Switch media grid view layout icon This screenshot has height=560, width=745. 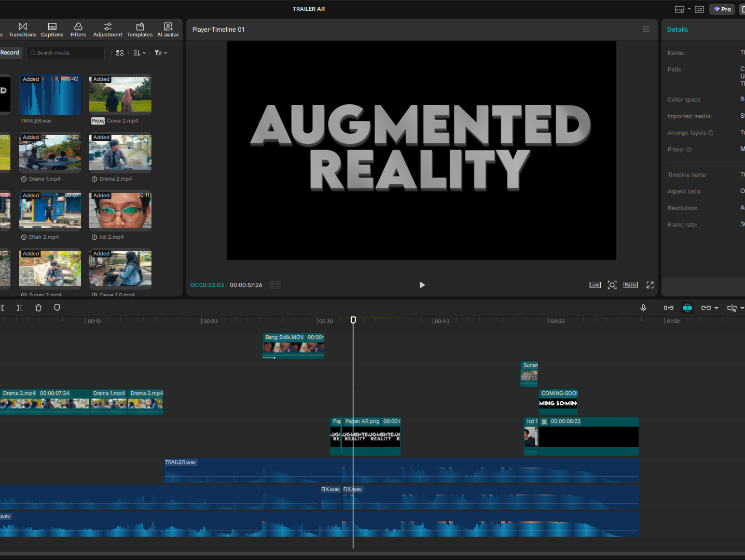(120, 53)
